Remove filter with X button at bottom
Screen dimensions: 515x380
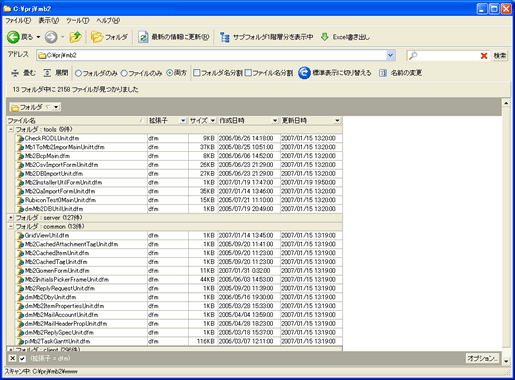coord(12,358)
